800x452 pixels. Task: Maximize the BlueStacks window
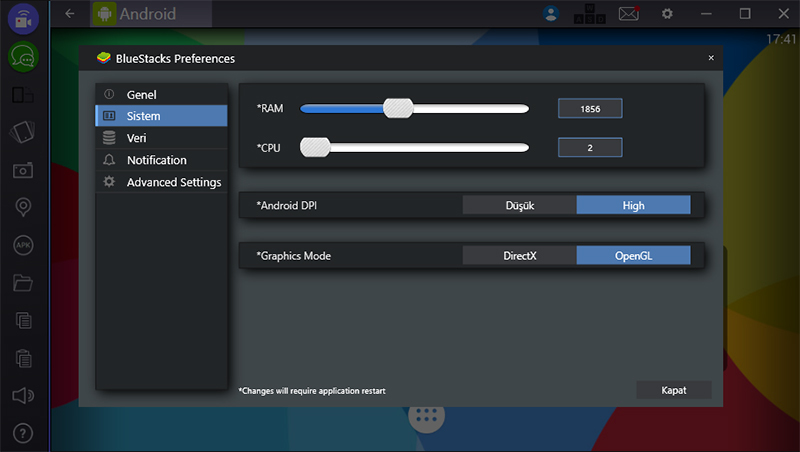point(745,14)
